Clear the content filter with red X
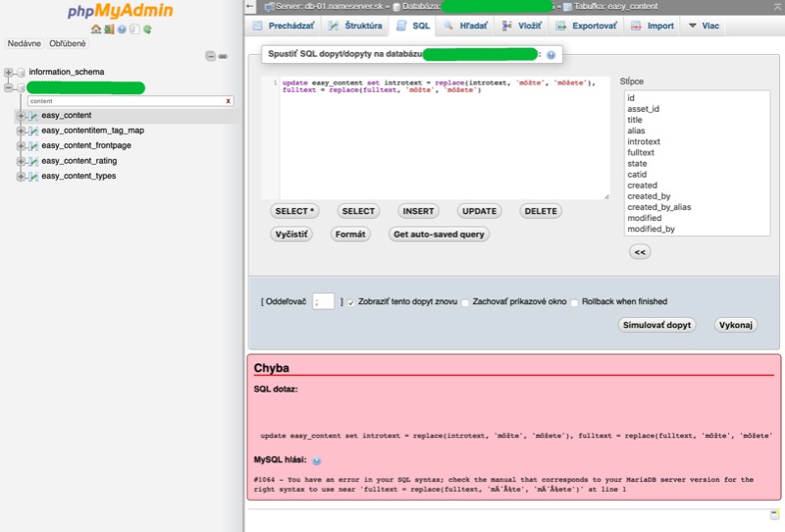Screen dimensions: 785x532 pos(229,101)
